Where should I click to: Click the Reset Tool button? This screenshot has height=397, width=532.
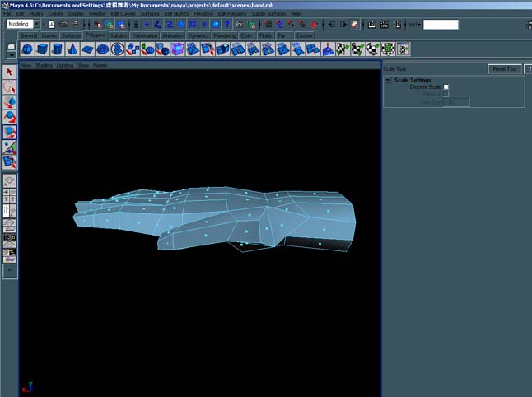click(x=505, y=69)
